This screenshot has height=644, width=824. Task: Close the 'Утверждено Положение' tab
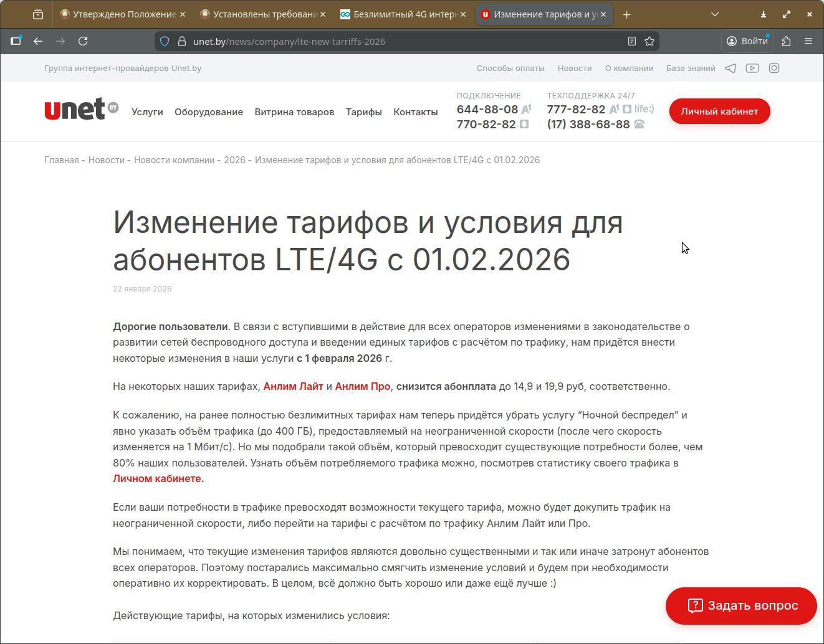point(182,14)
